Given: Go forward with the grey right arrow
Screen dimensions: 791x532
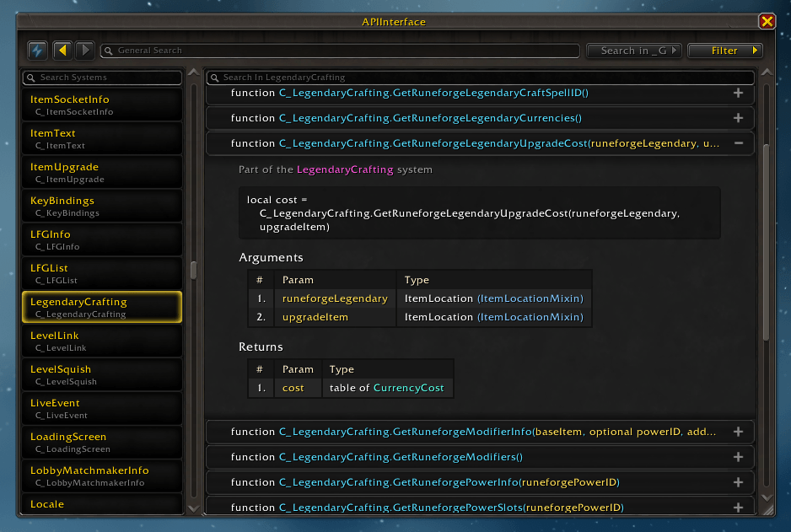Looking at the screenshot, I should (x=85, y=50).
